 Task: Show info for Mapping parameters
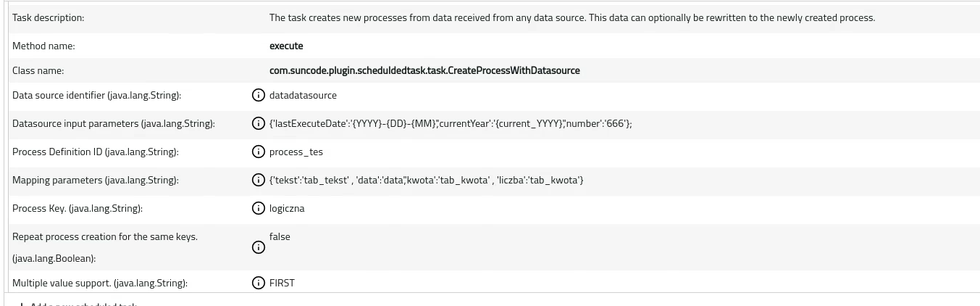point(258,180)
